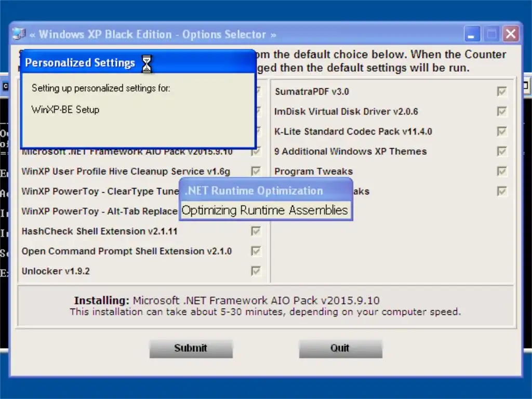Click the .NET Runtime Optimization title bar
The image size is (532, 399).
266,191
